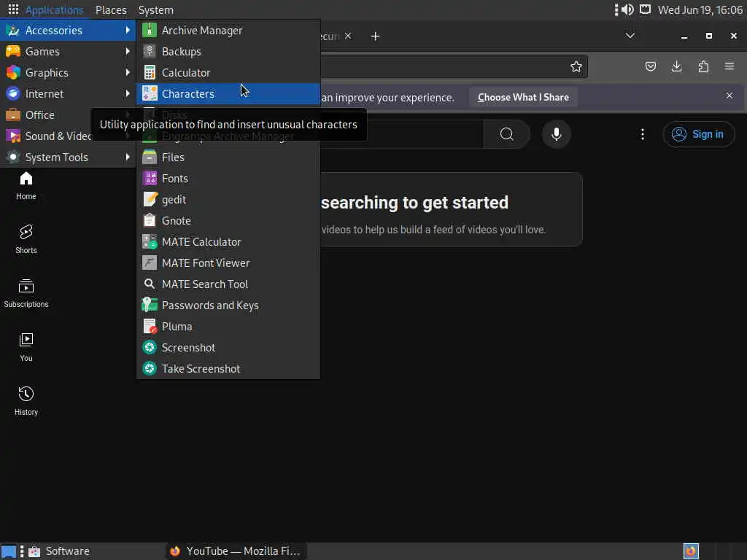
Task: Open Firefox downloads panel
Action: tap(676, 66)
